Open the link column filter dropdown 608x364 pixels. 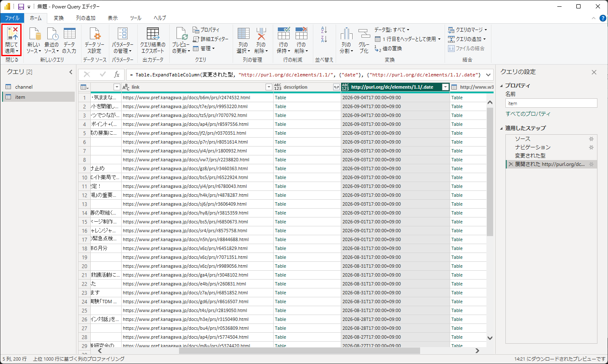[269, 87]
